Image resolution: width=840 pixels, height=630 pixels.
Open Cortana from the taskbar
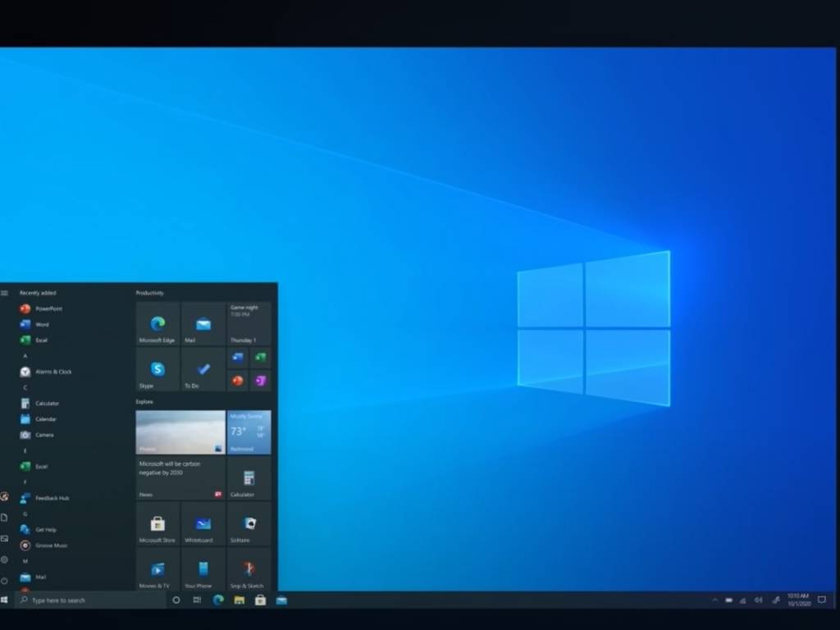click(176, 600)
